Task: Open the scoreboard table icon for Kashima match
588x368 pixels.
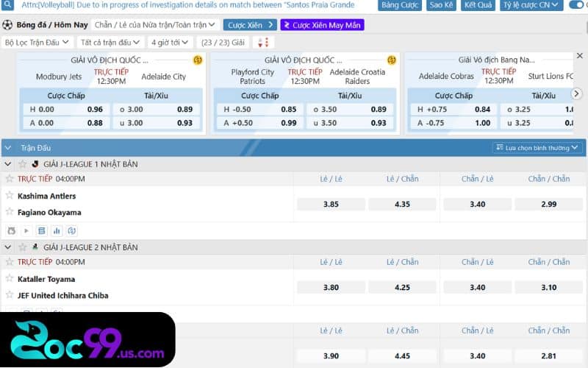Action: pos(42,230)
